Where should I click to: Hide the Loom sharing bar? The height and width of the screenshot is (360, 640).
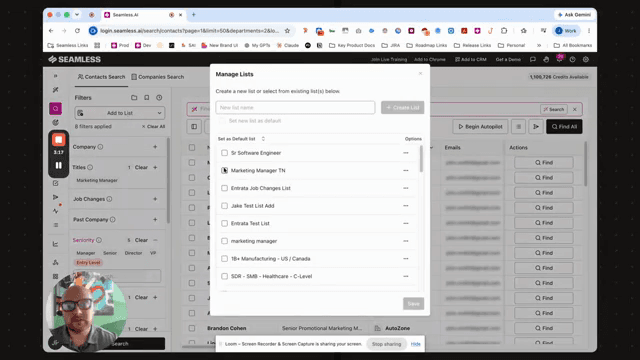(416, 344)
